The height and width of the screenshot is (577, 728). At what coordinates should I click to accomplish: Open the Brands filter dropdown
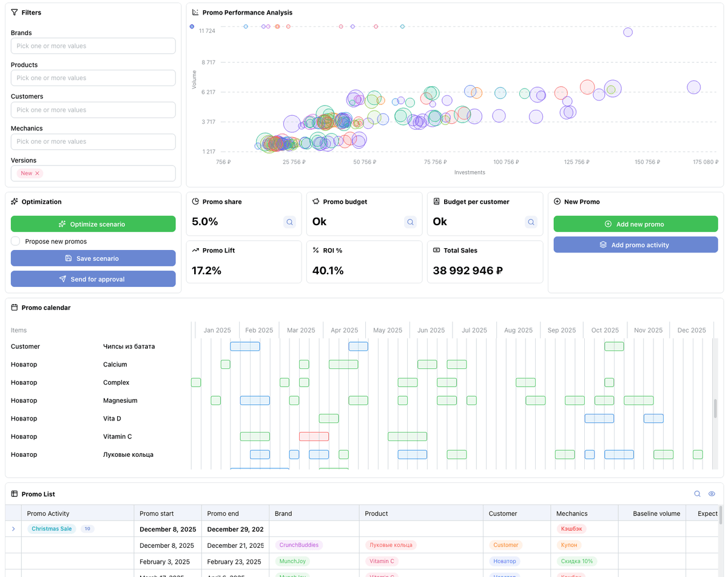coord(93,46)
